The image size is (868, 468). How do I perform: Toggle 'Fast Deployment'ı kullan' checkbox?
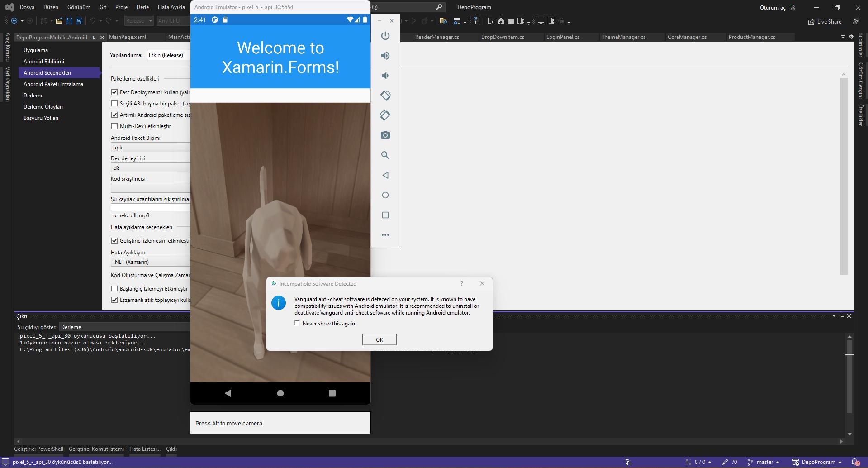(114, 92)
